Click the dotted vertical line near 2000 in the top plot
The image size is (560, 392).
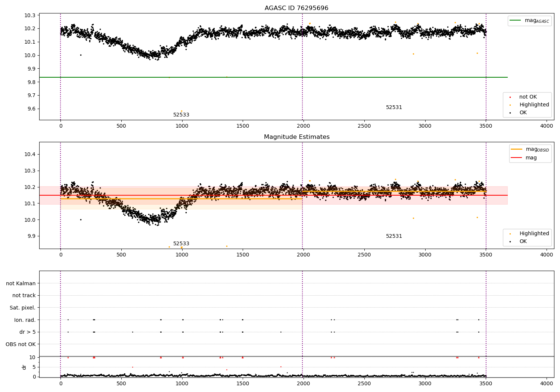302,66
